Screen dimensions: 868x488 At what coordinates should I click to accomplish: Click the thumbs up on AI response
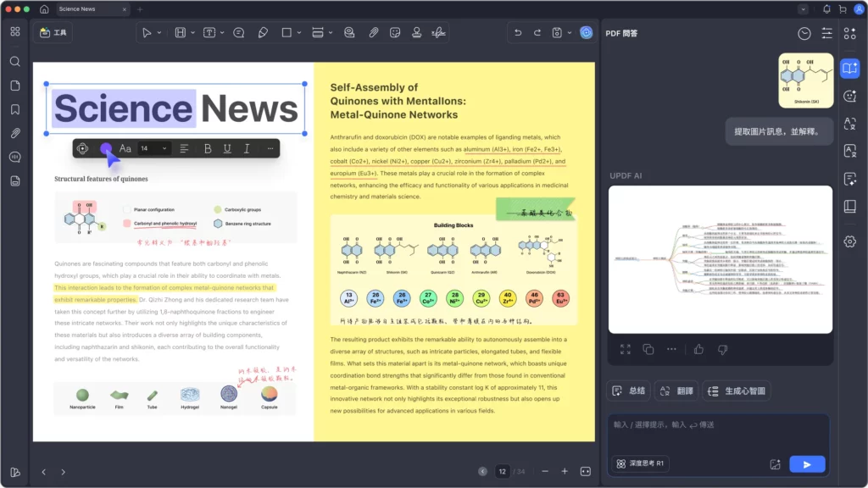[698, 349]
